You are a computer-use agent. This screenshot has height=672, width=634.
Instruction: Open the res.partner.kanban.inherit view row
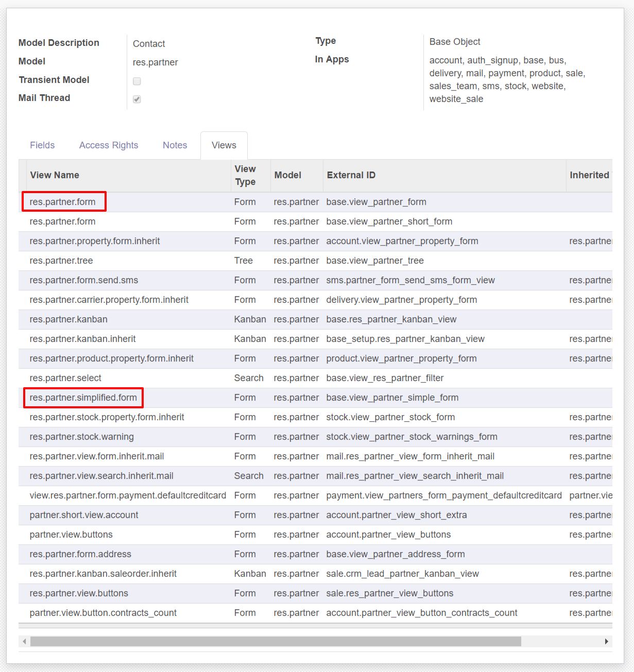tap(315, 339)
